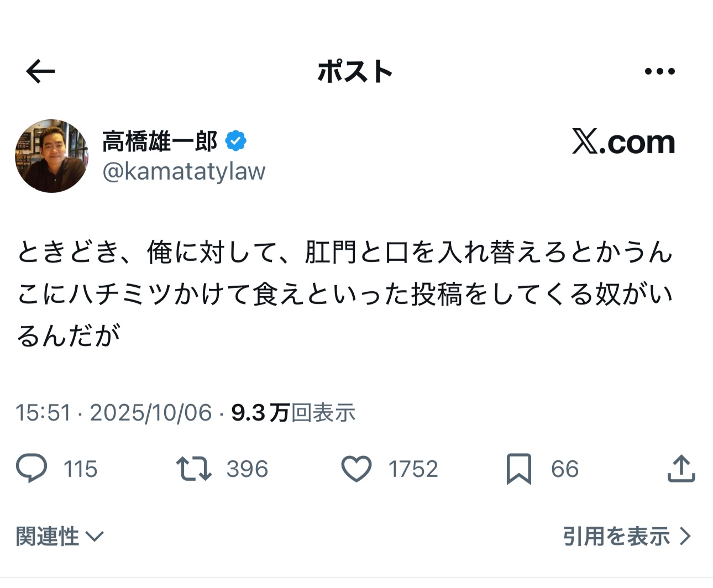The image size is (713, 588).
Task: Click the blue verified badge
Action: tap(235, 141)
